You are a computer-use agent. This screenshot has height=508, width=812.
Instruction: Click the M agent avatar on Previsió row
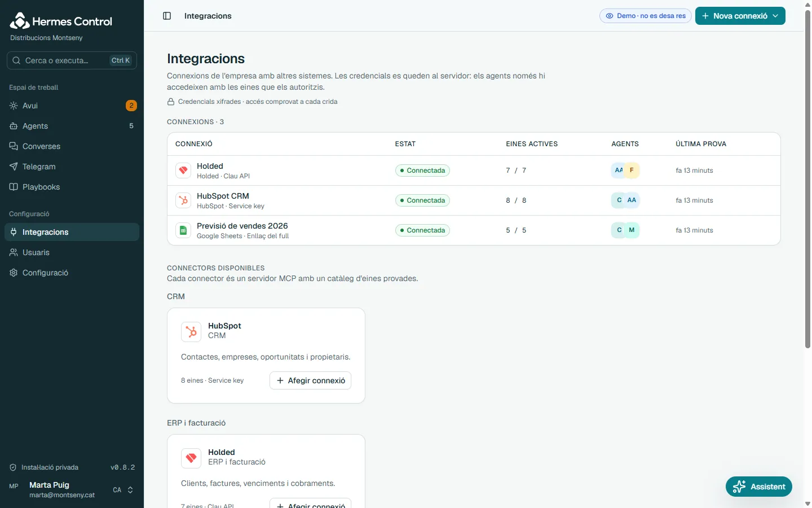632,230
